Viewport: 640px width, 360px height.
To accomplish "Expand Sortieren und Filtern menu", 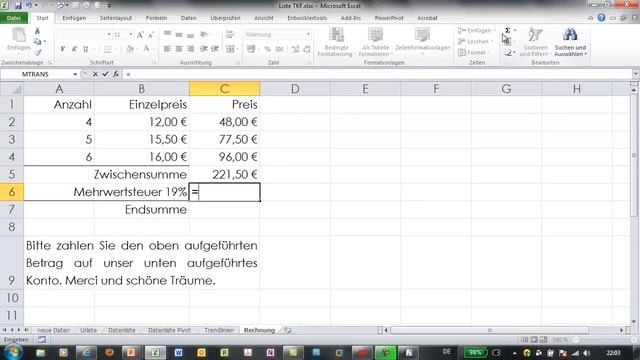I will (x=535, y=42).
